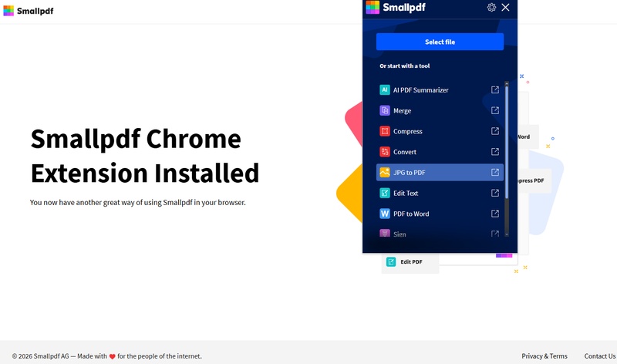Choose Compress label in tool list

(408, 131)
